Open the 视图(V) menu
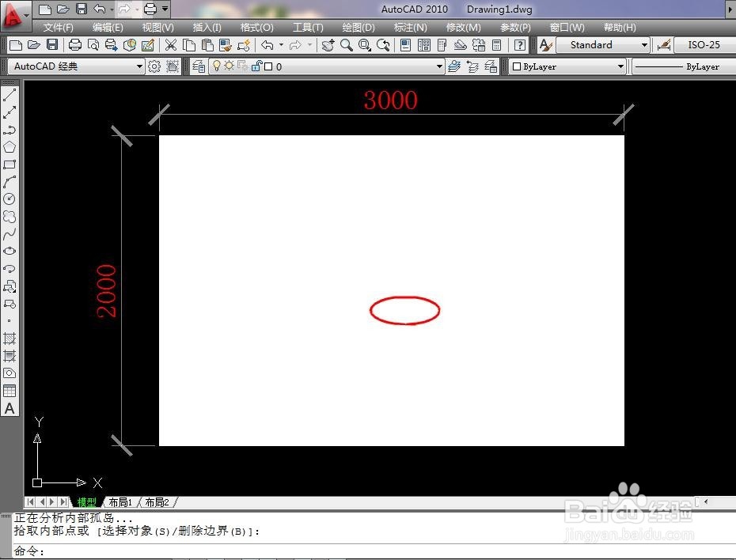This screenshot has height=560, width=736. tap(157, 28)
